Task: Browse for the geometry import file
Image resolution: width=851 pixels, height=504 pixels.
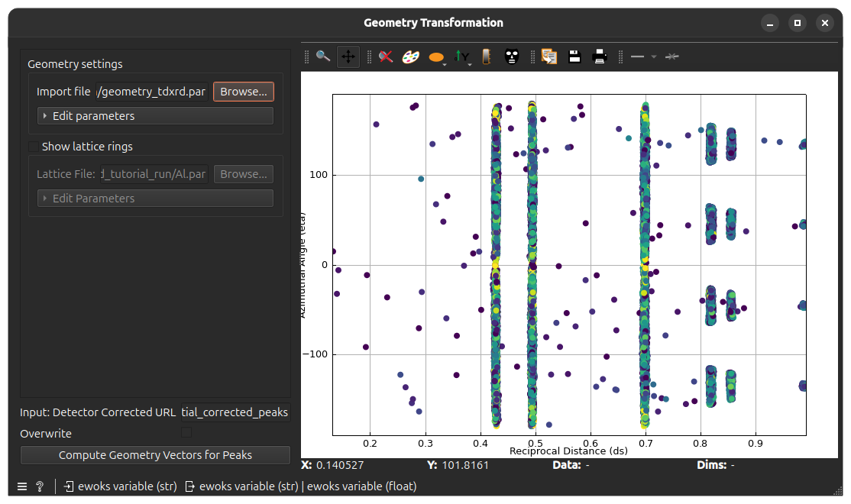Action: (x=243, y=92)
